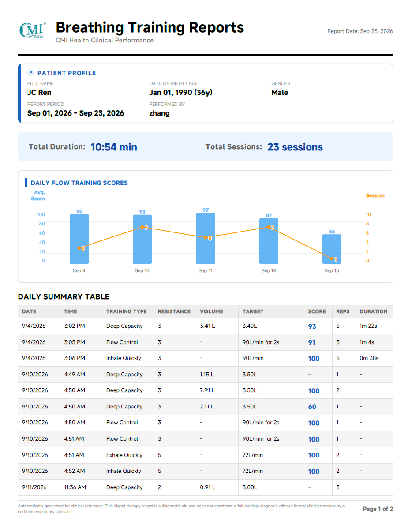Click the Sep 11 session point 5
The height and width of the screenshot is (532, 412).
tap(206, 238)
